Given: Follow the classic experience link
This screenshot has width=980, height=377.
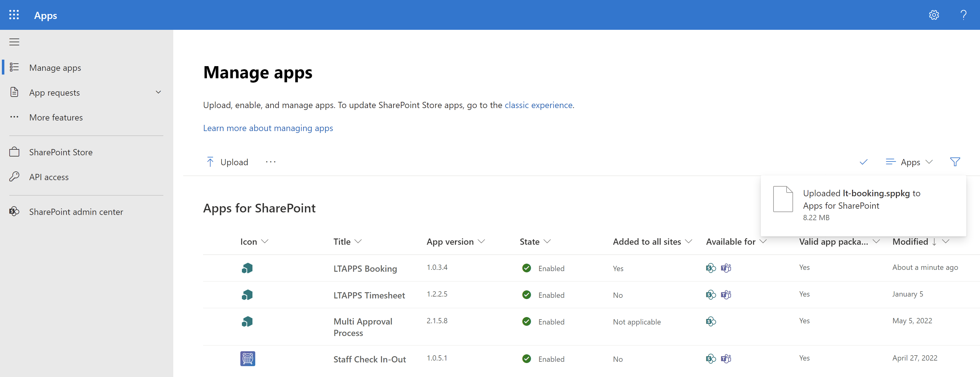Looking at the screenshot, I should point(538,105).
